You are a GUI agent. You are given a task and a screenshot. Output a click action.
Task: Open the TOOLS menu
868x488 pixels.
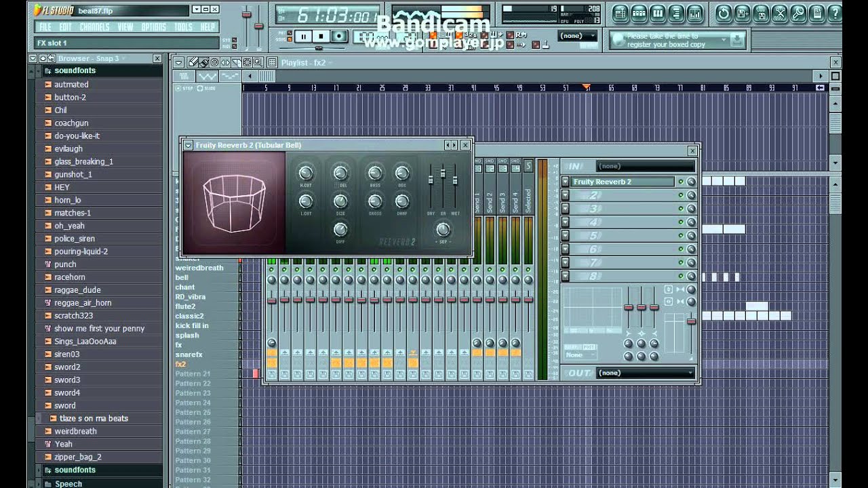[184, 27]
